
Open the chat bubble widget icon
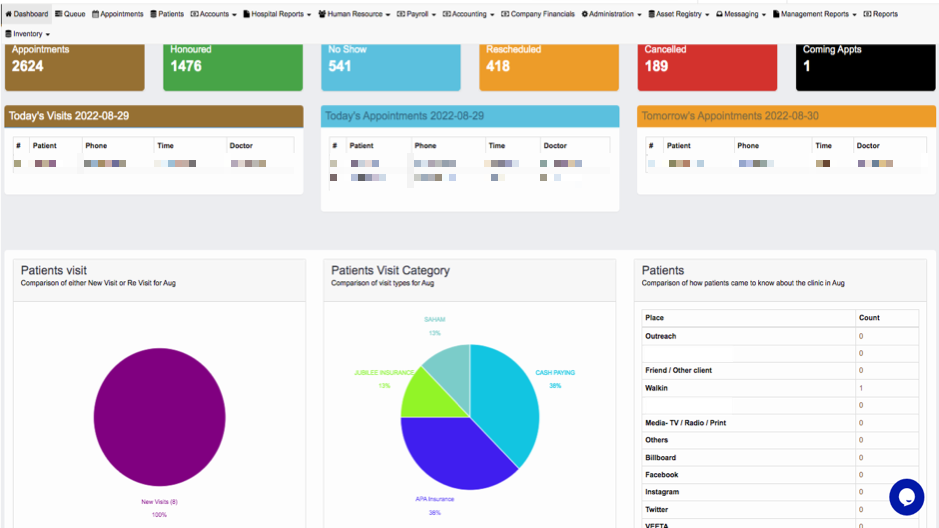(x=906, y=497)
